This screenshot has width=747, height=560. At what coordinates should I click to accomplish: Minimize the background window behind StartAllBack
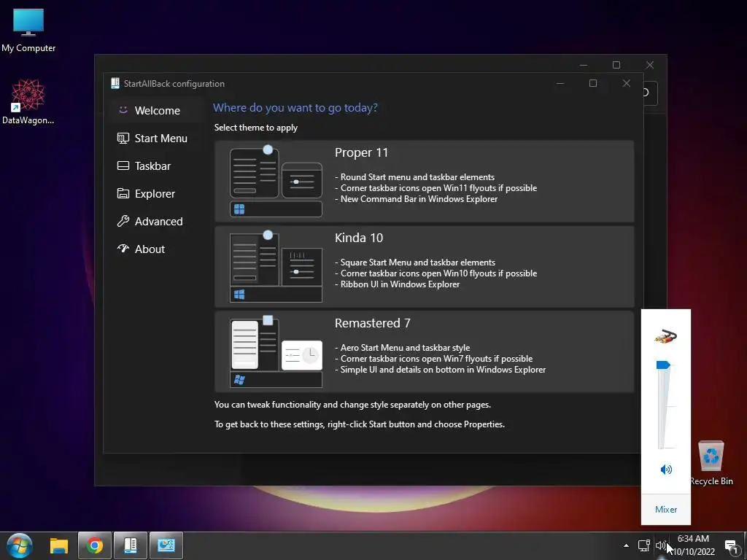pos(584,65)
